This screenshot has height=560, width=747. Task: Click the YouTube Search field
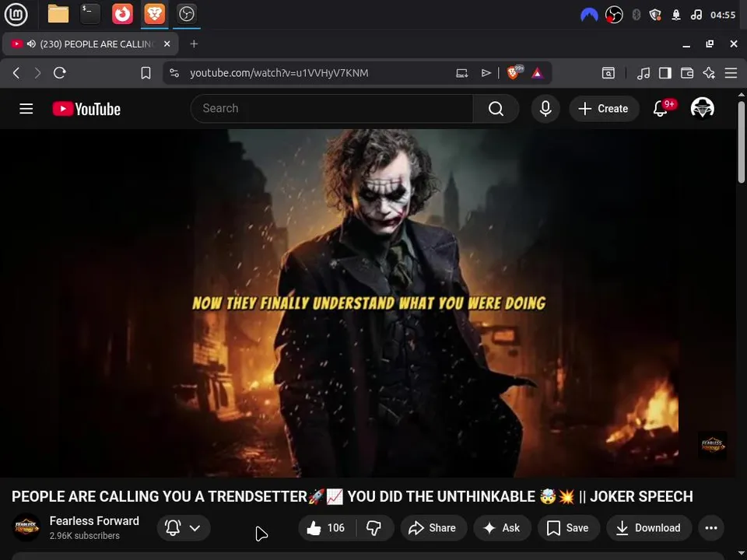(x=331, y=109)
